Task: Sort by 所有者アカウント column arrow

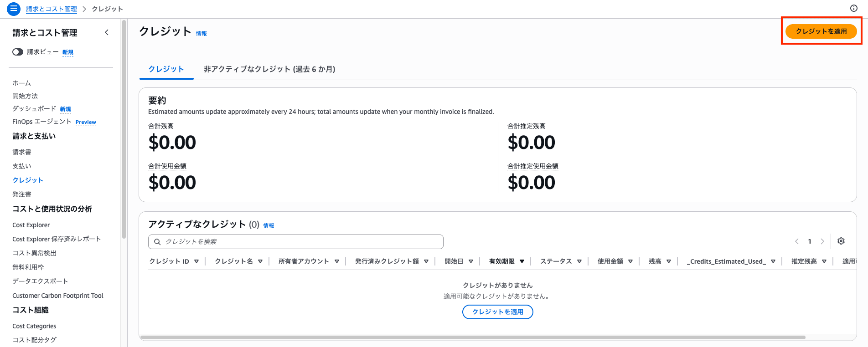Action: coord(337,261)
